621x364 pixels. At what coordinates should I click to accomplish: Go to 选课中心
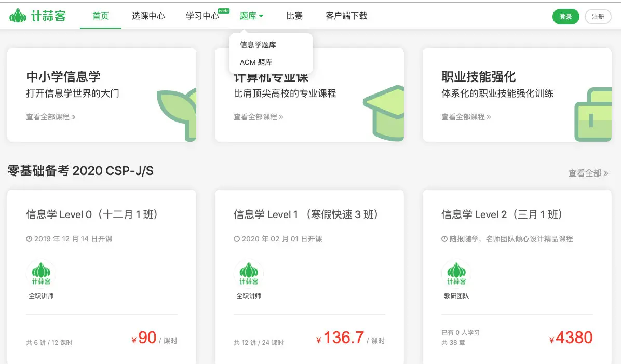[x=148, y=16]
